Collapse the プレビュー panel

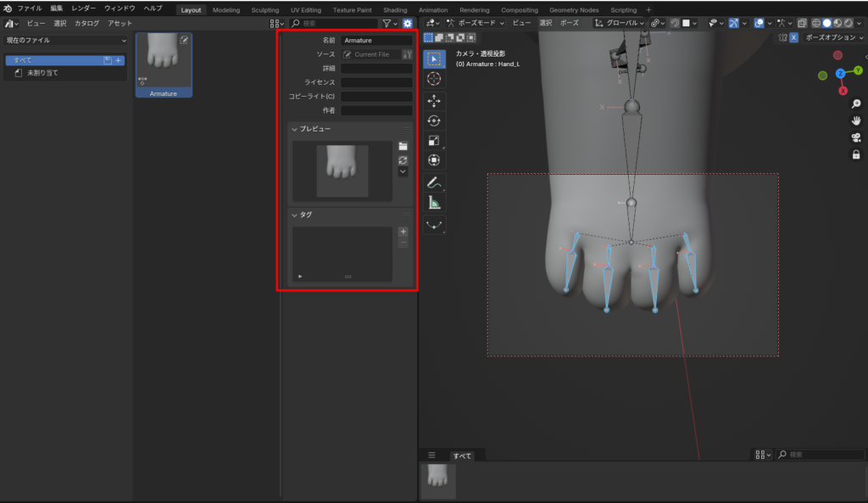(x=295, y=129)
